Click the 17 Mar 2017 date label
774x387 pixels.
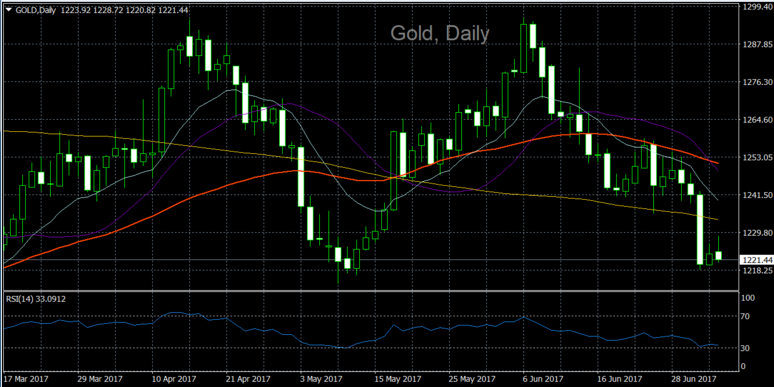coord(26,379)
